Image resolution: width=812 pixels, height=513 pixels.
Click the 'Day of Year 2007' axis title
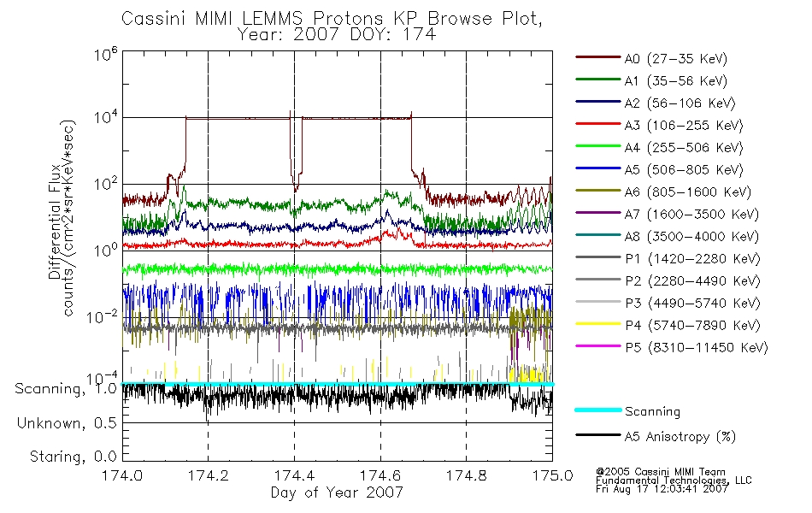coord(337,492)
